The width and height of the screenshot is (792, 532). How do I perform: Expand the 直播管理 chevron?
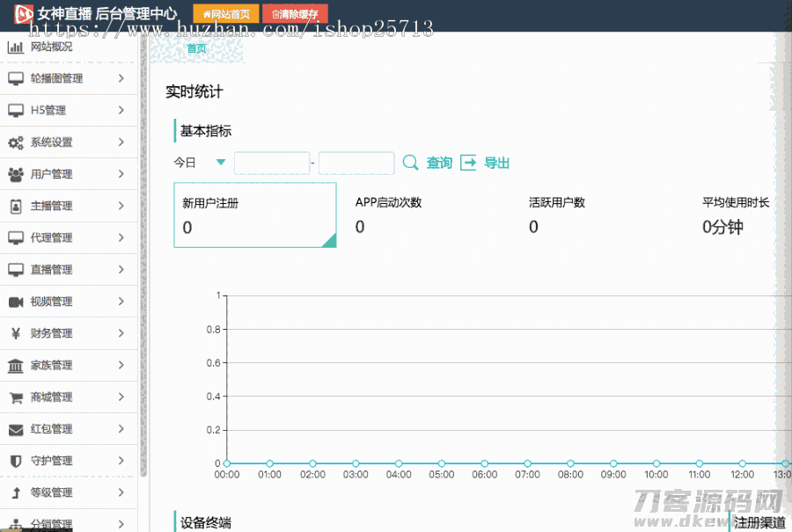(x=121, y=270)
